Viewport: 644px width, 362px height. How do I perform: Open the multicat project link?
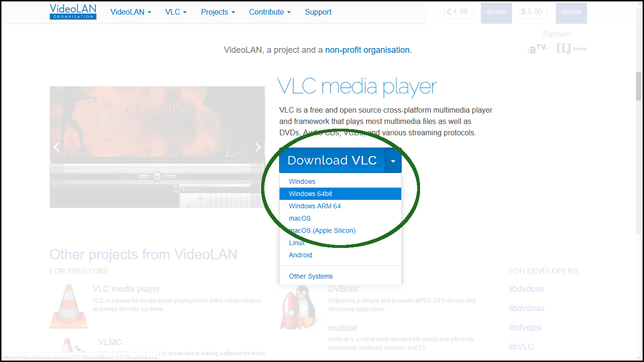coord(343,328)
